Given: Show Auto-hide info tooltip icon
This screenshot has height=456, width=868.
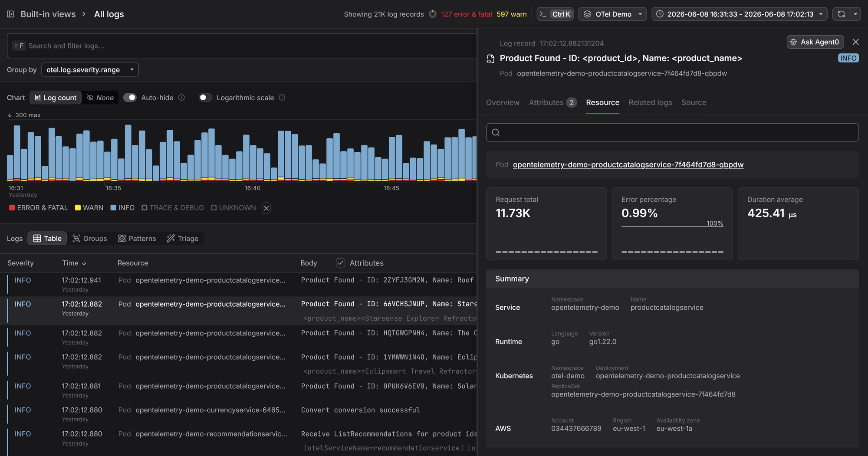Looking at the screenshot, I should pos(181,98).
